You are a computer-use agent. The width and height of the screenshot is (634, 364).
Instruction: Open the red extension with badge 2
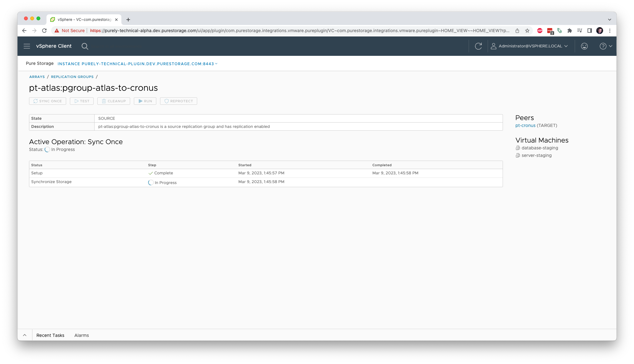550,31
